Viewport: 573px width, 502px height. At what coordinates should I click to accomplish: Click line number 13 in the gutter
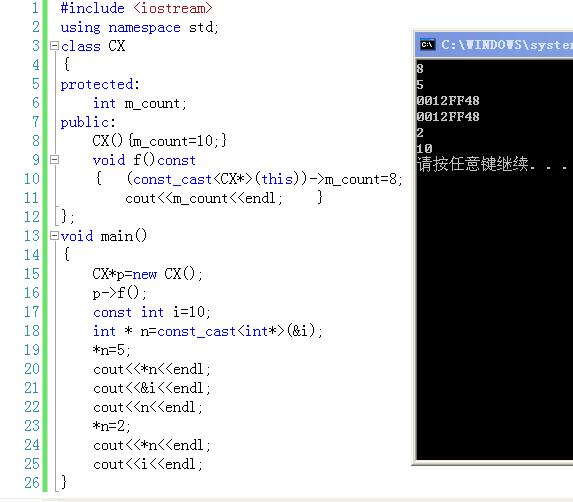pyautogui.click(x=32, y=236)
